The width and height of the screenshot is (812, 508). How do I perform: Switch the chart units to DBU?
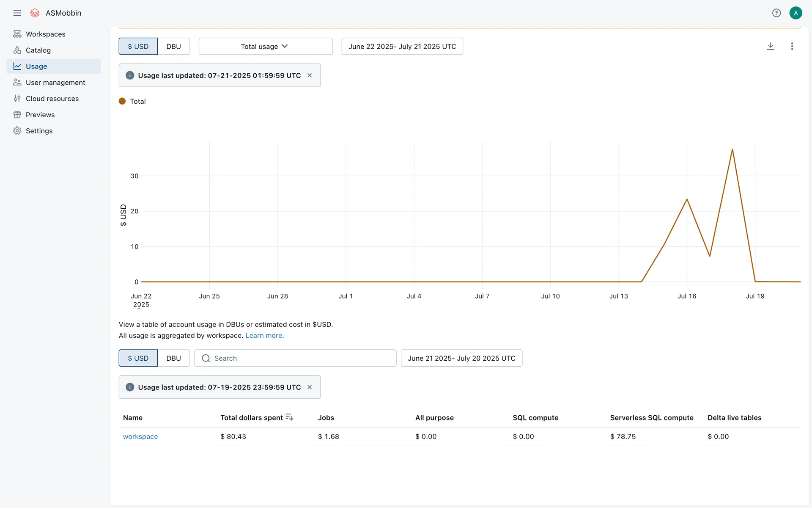coord(173,46)
